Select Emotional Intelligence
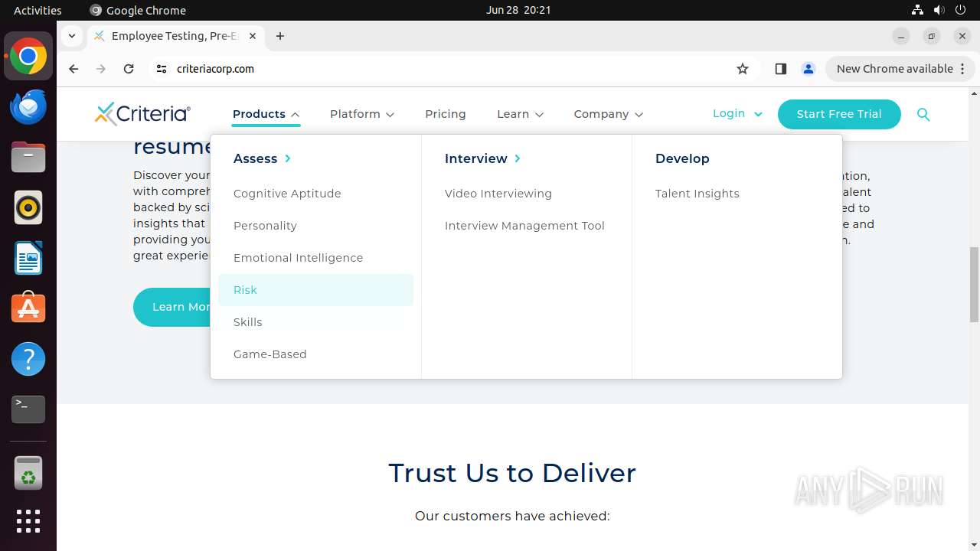Screen dimensions: 980x551 pyautogui.click(x=298, y=258)
